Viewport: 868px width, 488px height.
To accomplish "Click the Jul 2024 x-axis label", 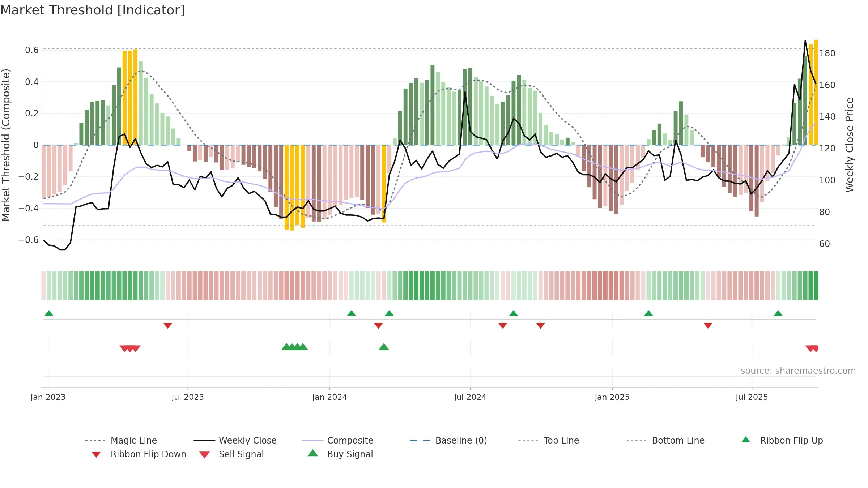I will (470, 397).
